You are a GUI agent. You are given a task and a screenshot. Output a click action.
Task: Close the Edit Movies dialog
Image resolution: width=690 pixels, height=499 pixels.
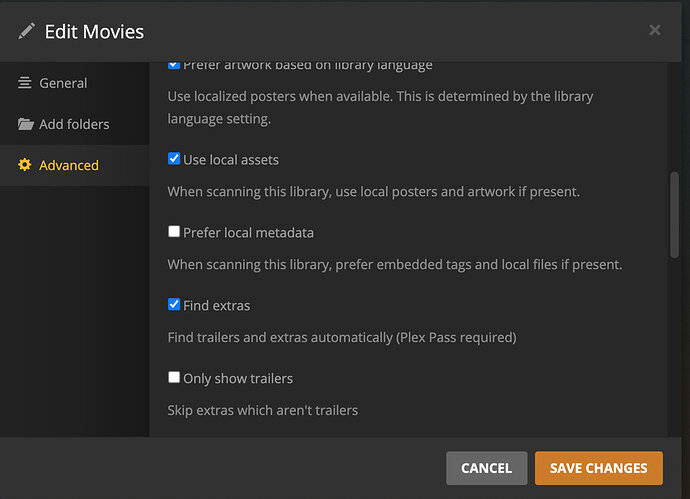click(x=654, y=30)
